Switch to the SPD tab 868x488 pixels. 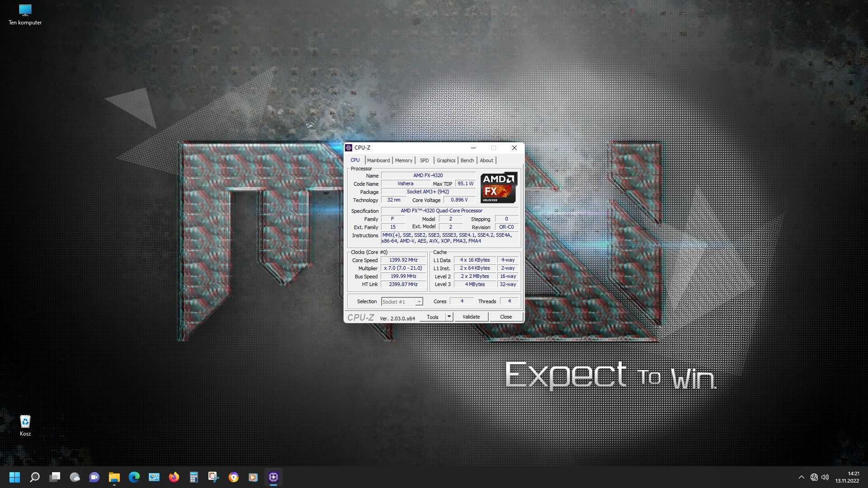[424, 160]
